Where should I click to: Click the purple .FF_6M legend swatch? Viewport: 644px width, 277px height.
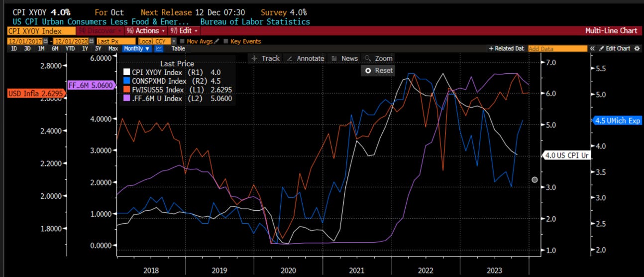pos(126,99)
